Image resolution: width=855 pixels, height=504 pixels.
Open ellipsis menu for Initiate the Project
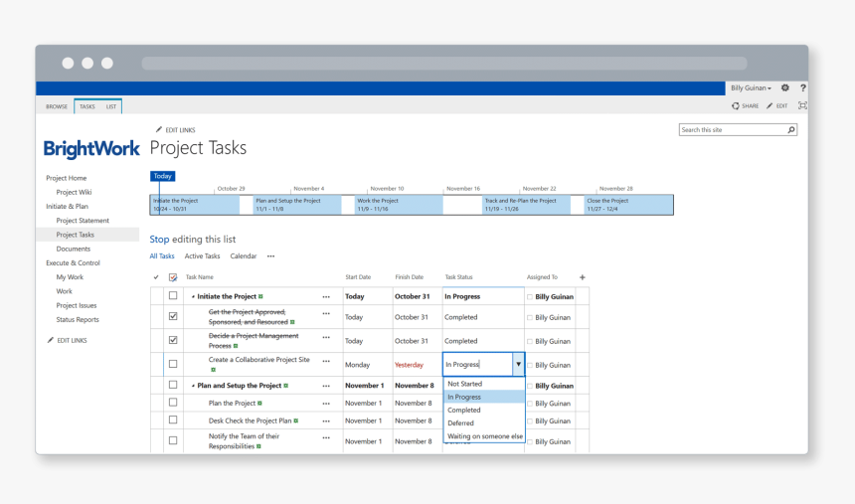click(325, 296)
